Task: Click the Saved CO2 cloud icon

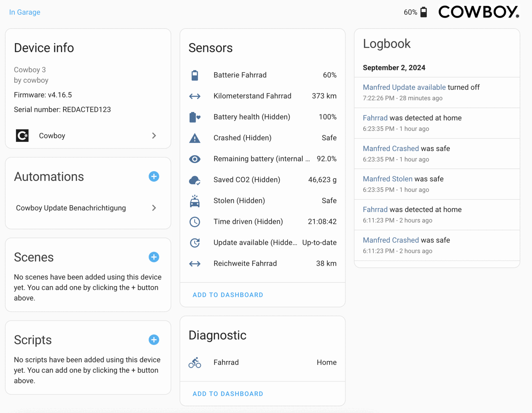Action: 195,180
